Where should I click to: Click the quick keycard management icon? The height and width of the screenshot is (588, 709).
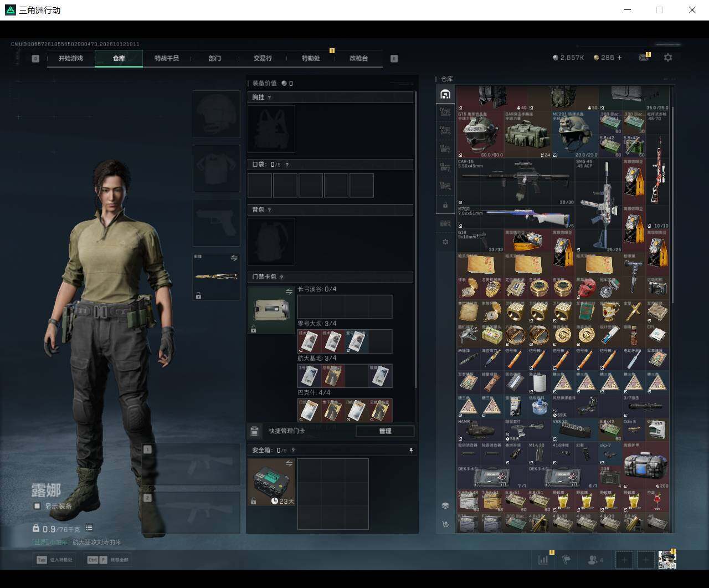tap(254, 431)
